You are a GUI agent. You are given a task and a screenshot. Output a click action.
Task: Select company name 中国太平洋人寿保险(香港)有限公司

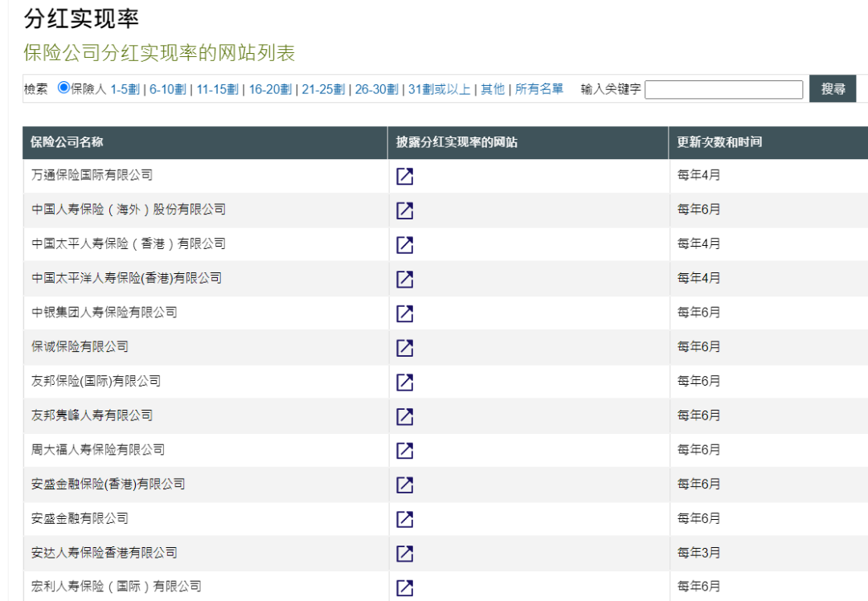(x=126, y=278)
